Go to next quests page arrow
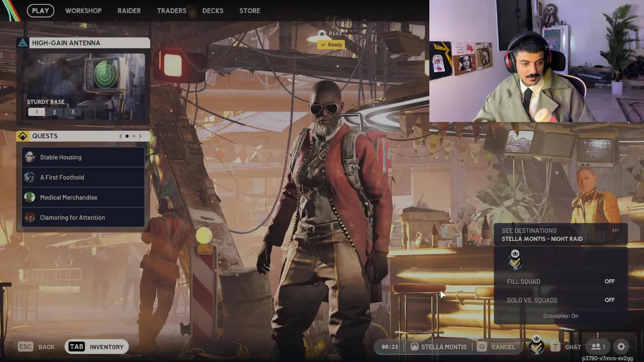This screenshot has width=644, height=362. tap(140, 136)
